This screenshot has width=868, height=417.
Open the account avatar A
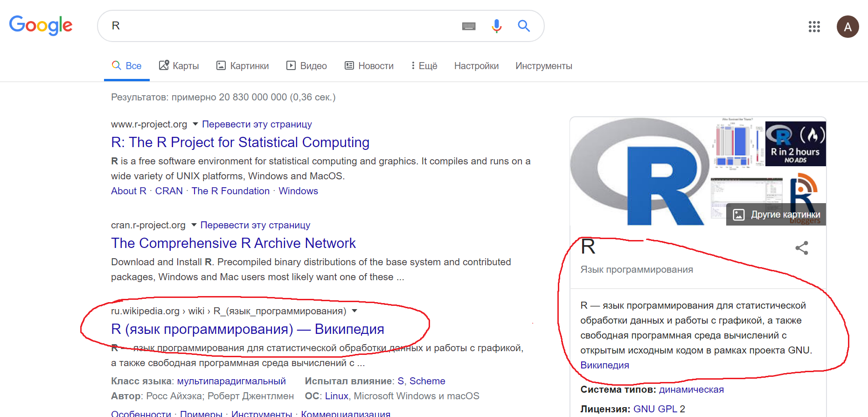847,27
